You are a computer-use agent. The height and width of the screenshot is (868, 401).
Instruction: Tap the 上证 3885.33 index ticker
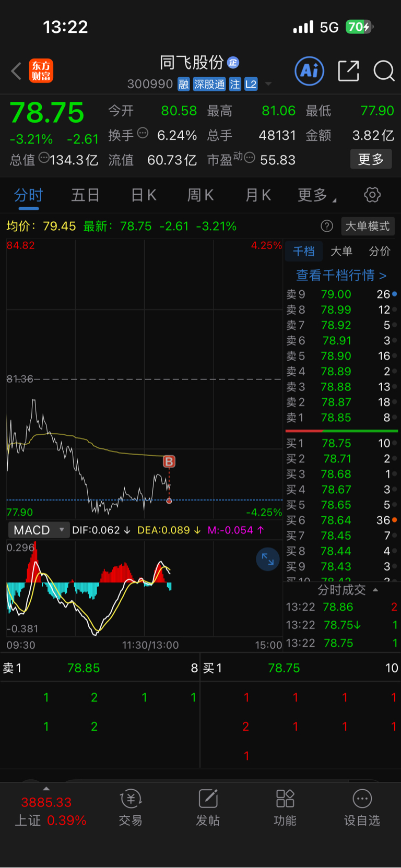50,811
